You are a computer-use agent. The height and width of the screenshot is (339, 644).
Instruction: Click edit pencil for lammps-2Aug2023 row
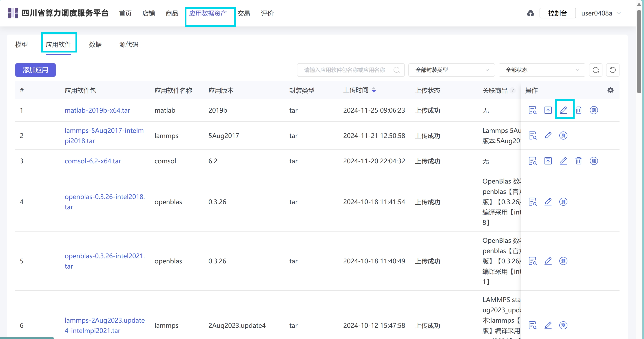548,325
